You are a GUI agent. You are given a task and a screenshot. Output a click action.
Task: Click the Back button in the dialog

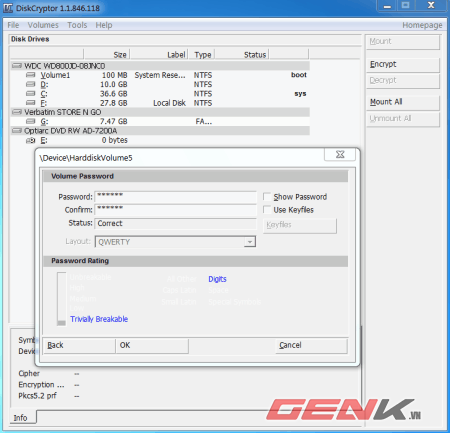click(x=79, y=345)
